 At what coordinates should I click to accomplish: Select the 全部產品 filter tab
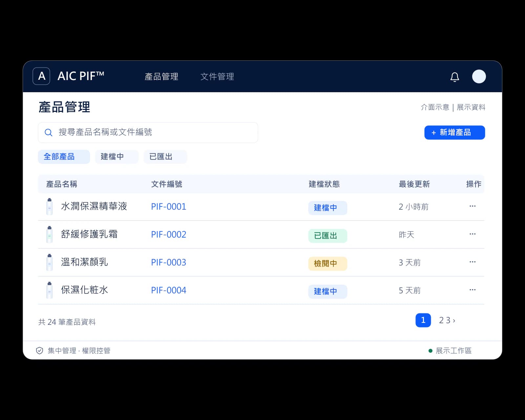64,157
